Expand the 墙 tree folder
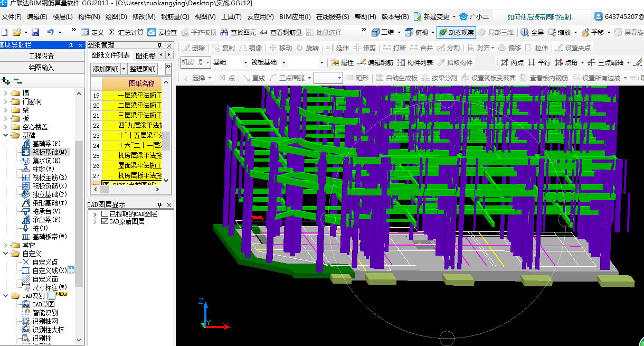This screenshot has width=644, height=346. 5,93
